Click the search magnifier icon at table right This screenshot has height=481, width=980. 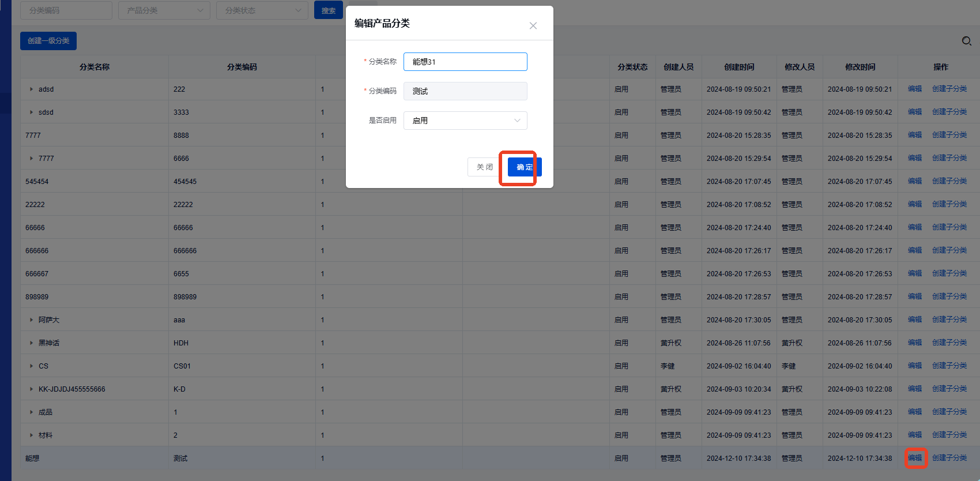967,41
